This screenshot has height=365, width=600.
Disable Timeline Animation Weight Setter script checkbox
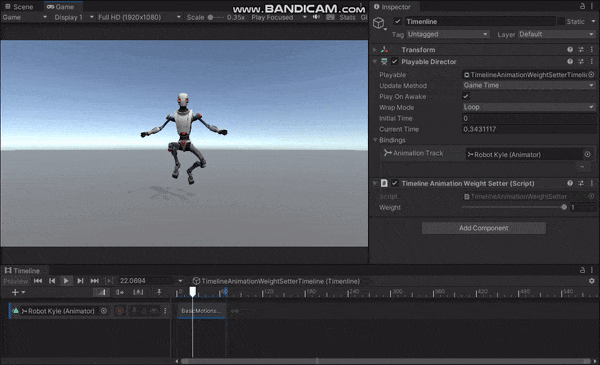click(x=395, y=183)
